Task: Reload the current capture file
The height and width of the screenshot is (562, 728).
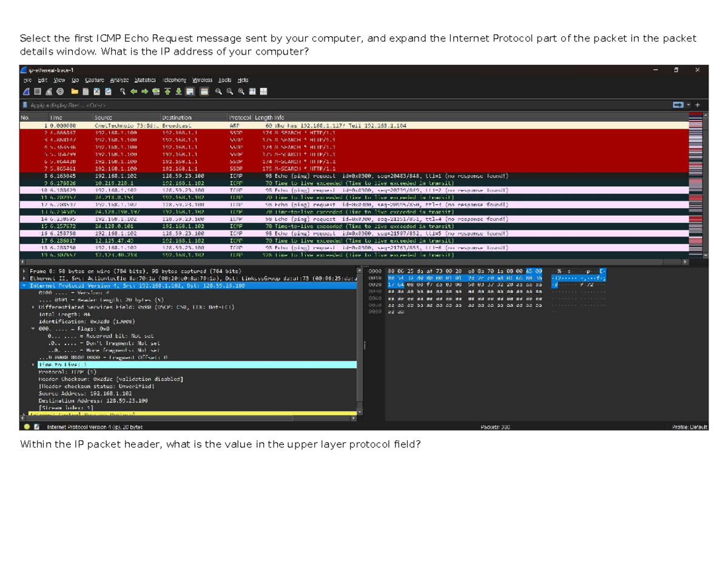Action: click(x=108, y=91)
